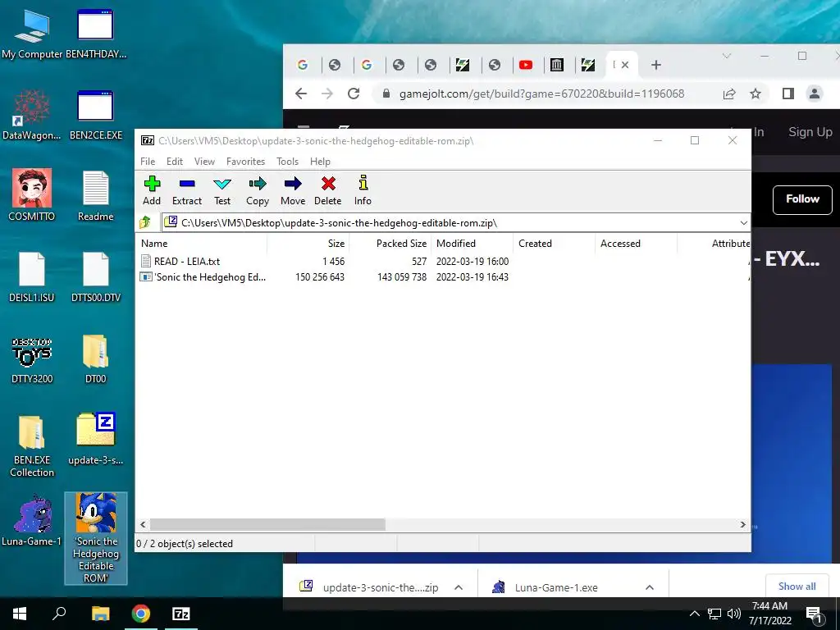Screen dimensions: 840x630
Task: Open the Chrome profile avatar menu
Action: tap(815, 94)
